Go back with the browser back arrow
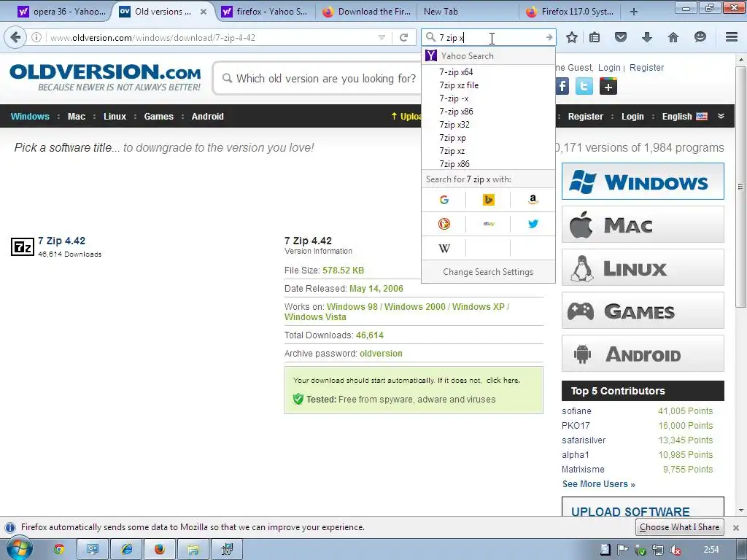This screenshot has width=747, height=560. [x=15, y=37]
